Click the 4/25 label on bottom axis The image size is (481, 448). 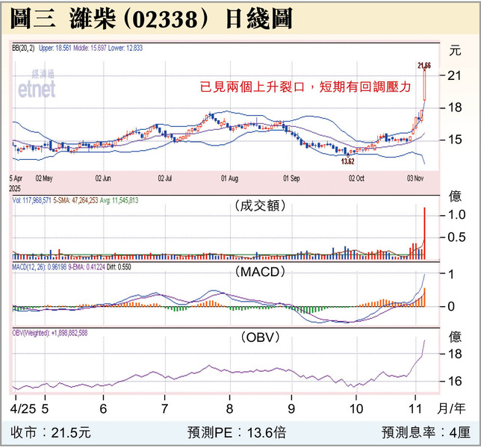point(21,408)
